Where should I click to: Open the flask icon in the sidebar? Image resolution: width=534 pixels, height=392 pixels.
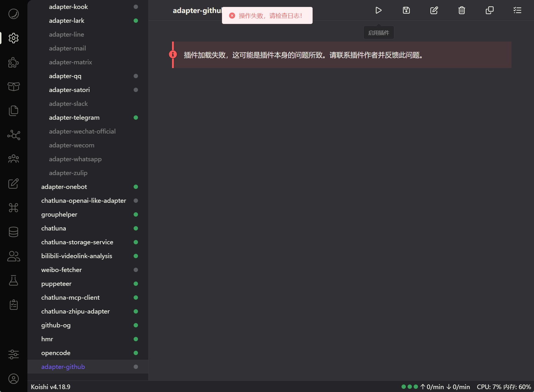(x=14, y=280)
